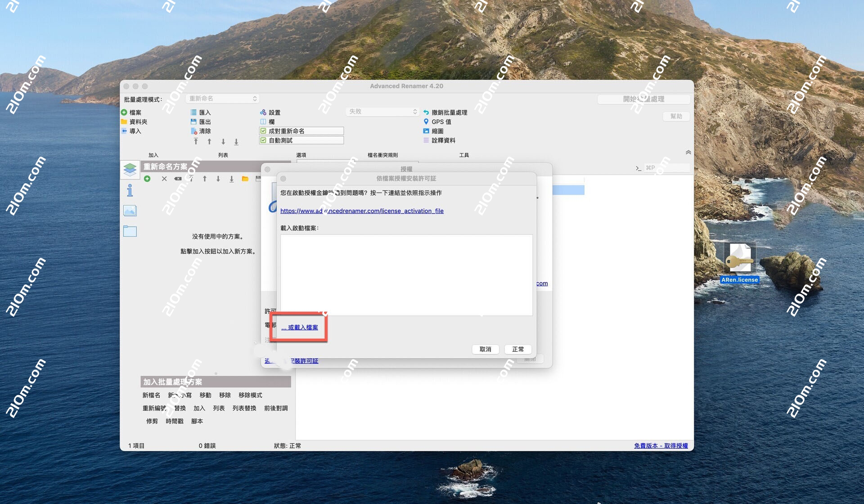864x504 pixels.
Task: Click the 撤銷批量處理 undo batch icon
Action: pos(445,112)
